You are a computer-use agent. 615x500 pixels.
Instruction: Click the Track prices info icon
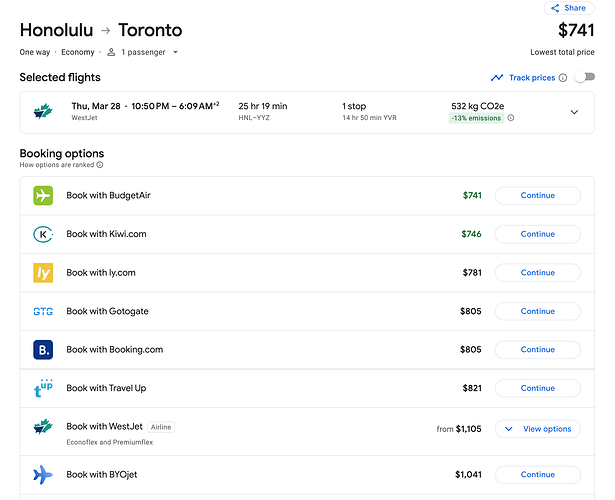563,78
